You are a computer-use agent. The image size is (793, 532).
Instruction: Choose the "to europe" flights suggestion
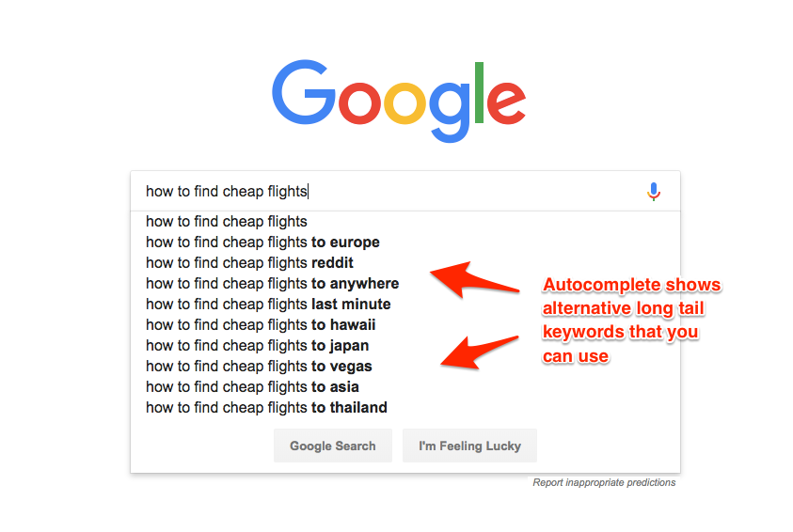click(x=262, y=243)
